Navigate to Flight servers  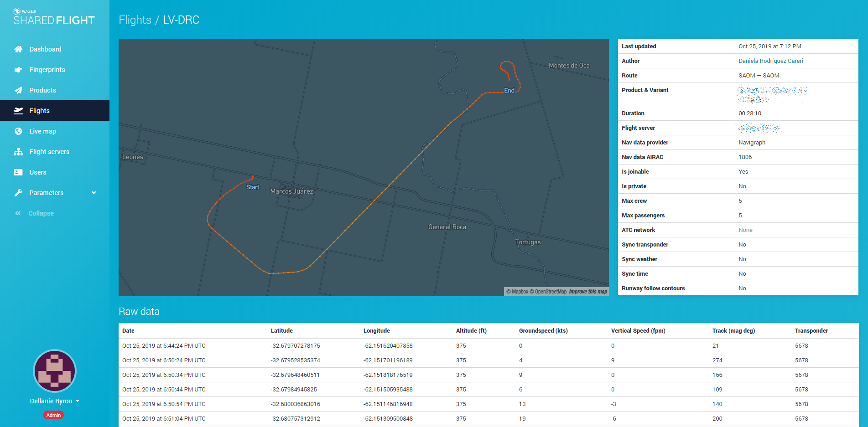click(x=55, y=152)
